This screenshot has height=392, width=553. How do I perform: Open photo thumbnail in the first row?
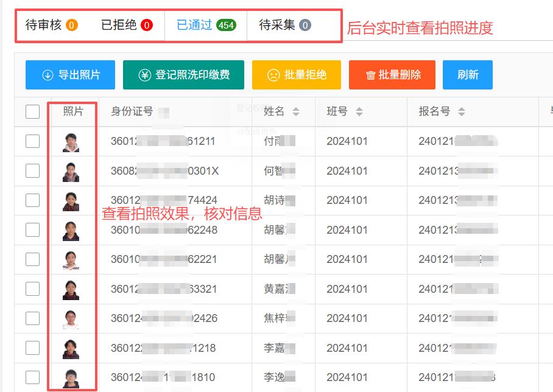tap(71, 142)
